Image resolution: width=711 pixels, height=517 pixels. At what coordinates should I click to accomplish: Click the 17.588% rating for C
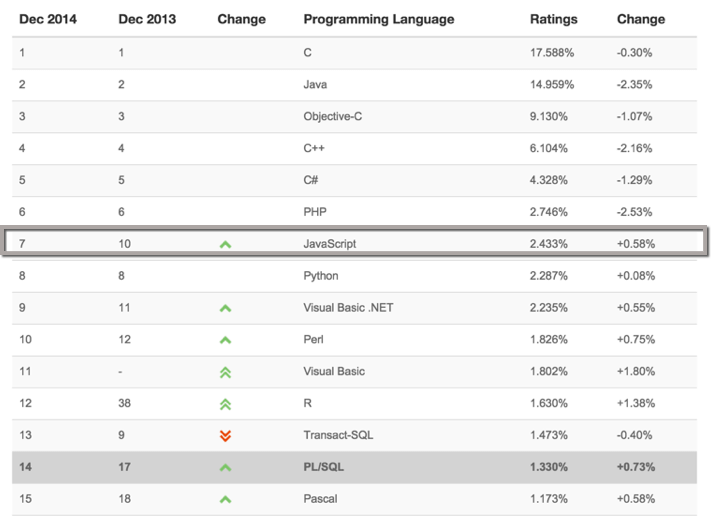[551, 52]
